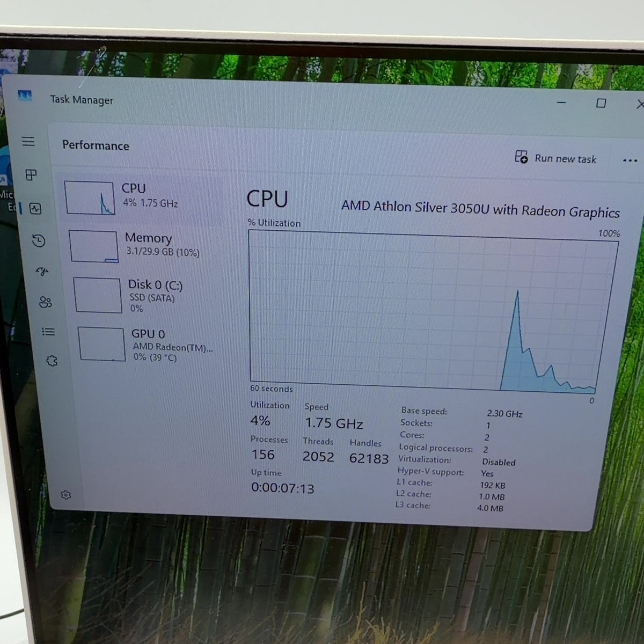
Task: Click the Memory mini graph thumbnail
Action: 93,246
